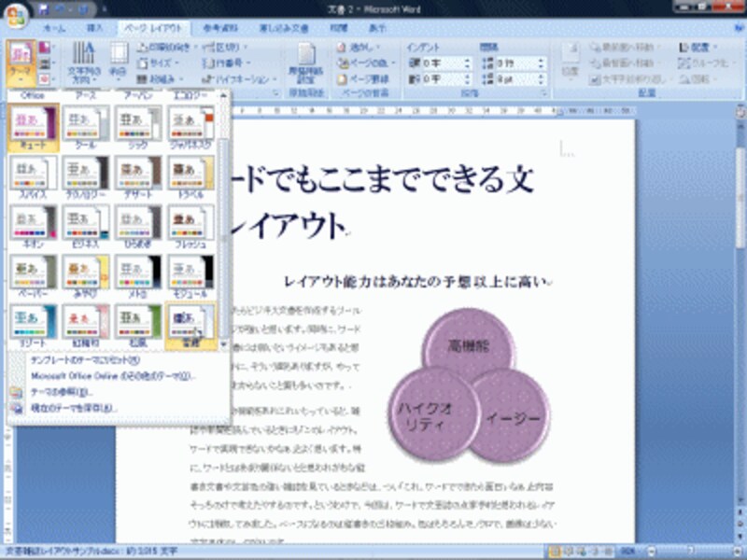Image resolution: width=747 pixels, height=560 pixels.
Task: Open the 文字列の方向 (text direction) tool
Action: [82, 63]
